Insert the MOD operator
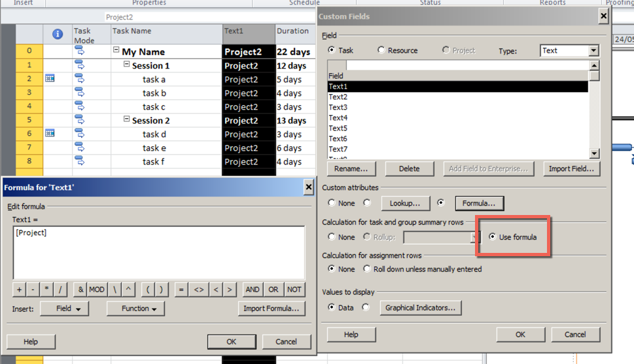634x364 pixels. click(x=97, y=290)
